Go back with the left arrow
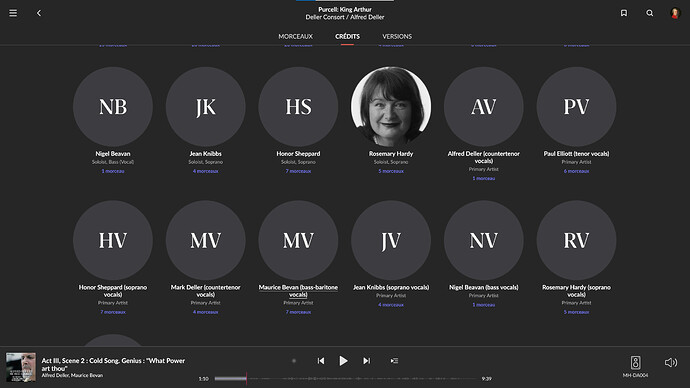 point(39,13)
